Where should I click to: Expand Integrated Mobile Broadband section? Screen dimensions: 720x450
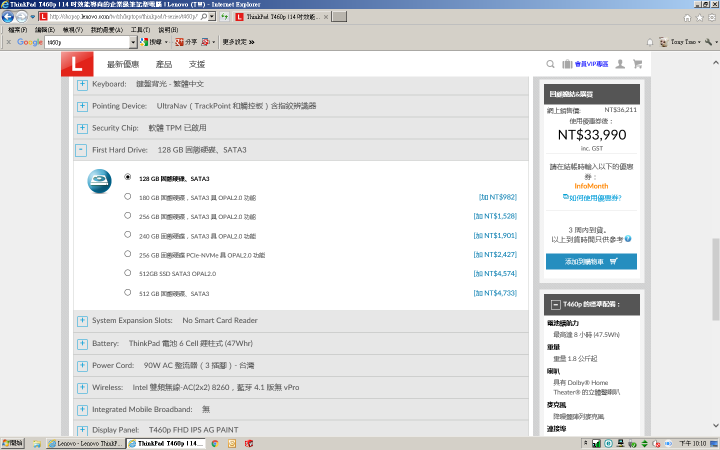82,410
